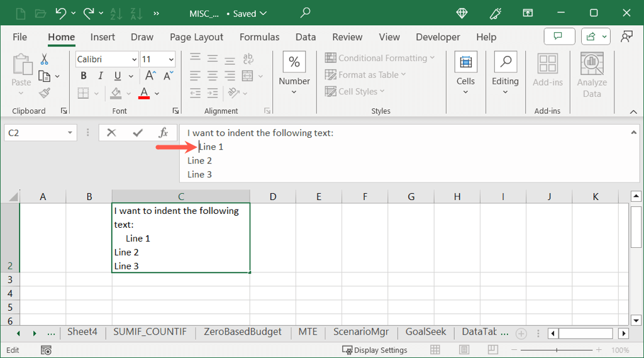Toggle Bold formatting
The height and width of the screenshot is (358, 644).
(83, 76)
